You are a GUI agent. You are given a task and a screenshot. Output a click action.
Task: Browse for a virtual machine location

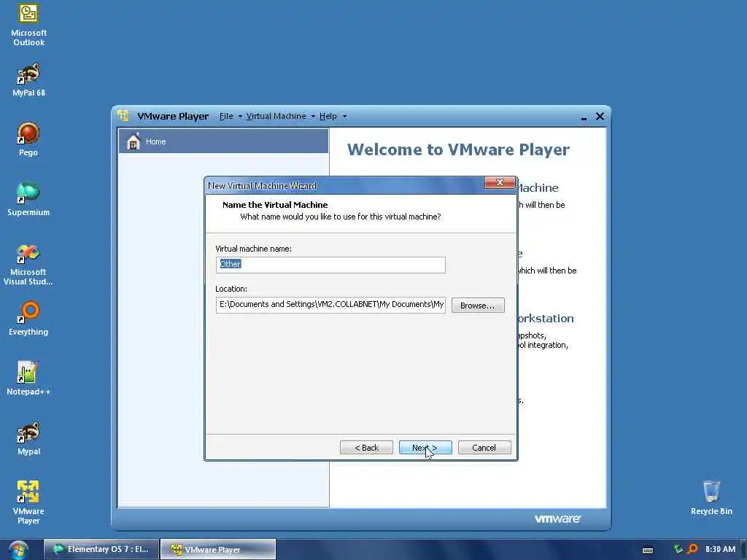click(x=477, y=306)
